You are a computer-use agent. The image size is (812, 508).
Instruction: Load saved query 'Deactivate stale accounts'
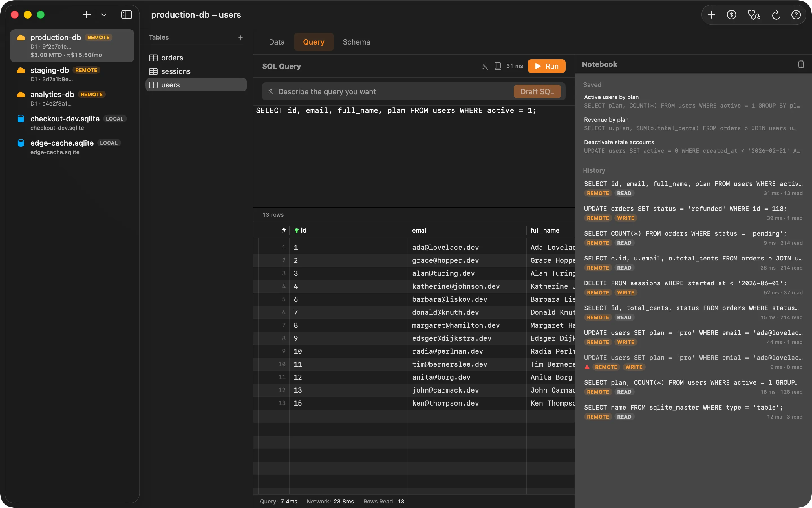[x=693, y=146]
